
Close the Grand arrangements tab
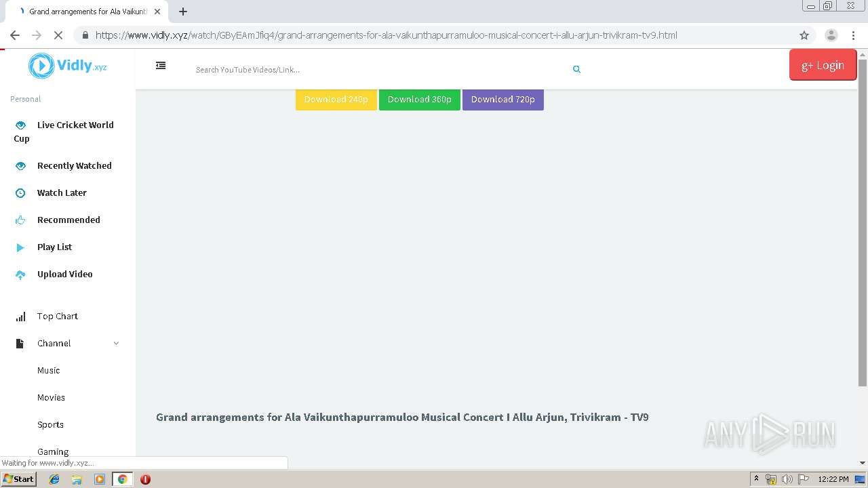[157, 12]
